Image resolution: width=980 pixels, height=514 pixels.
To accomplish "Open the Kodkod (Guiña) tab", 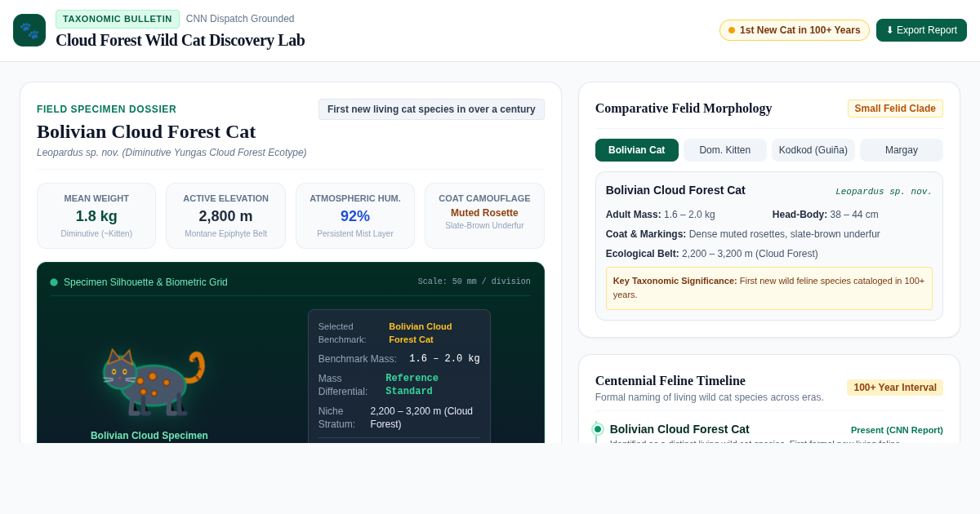I will (x=813, y=150).
